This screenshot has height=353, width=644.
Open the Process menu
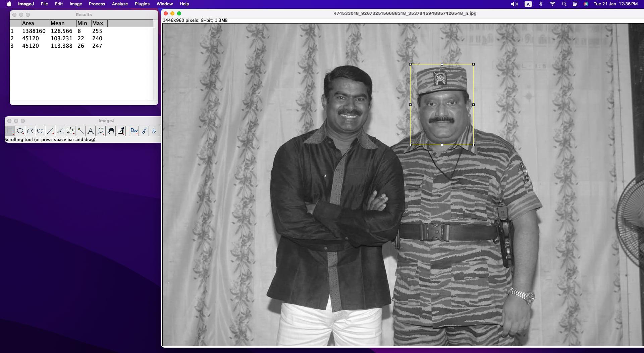click(x=97, y=4)
